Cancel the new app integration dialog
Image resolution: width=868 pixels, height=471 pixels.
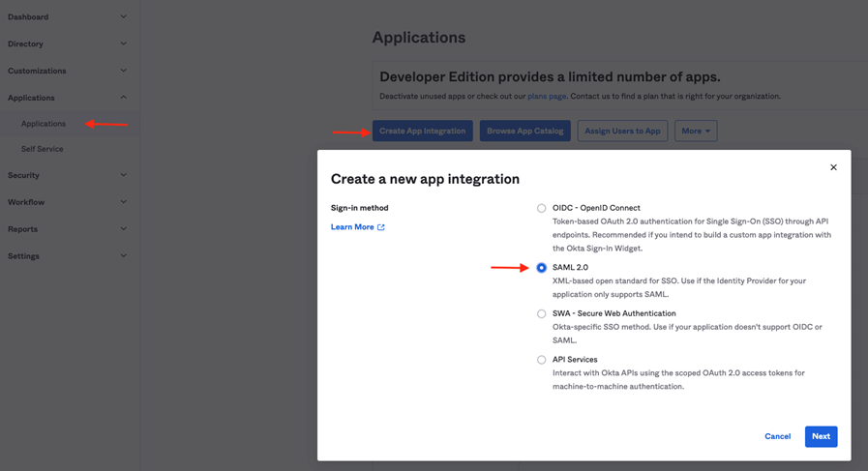(777, 436)
